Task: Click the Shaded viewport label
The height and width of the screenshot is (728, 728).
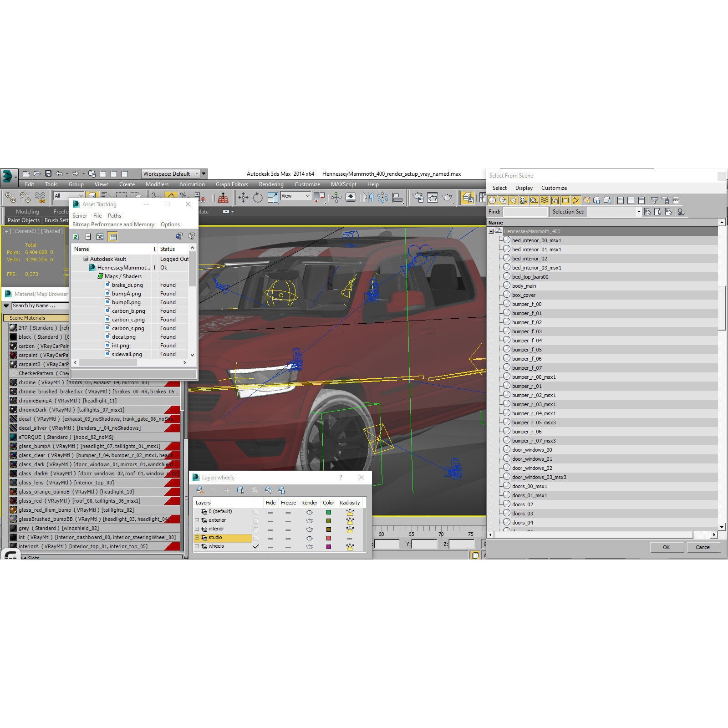Action: (52, 231)
